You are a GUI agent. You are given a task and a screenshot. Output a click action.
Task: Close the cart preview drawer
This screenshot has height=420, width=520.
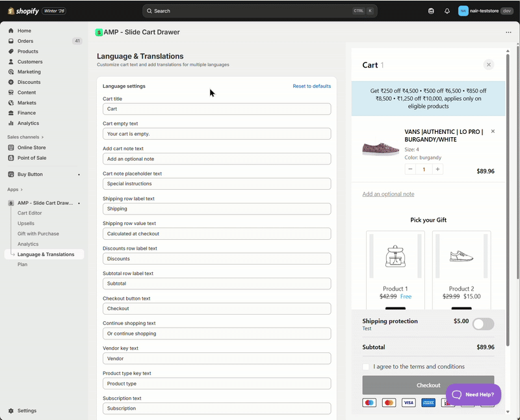(489, 65)
